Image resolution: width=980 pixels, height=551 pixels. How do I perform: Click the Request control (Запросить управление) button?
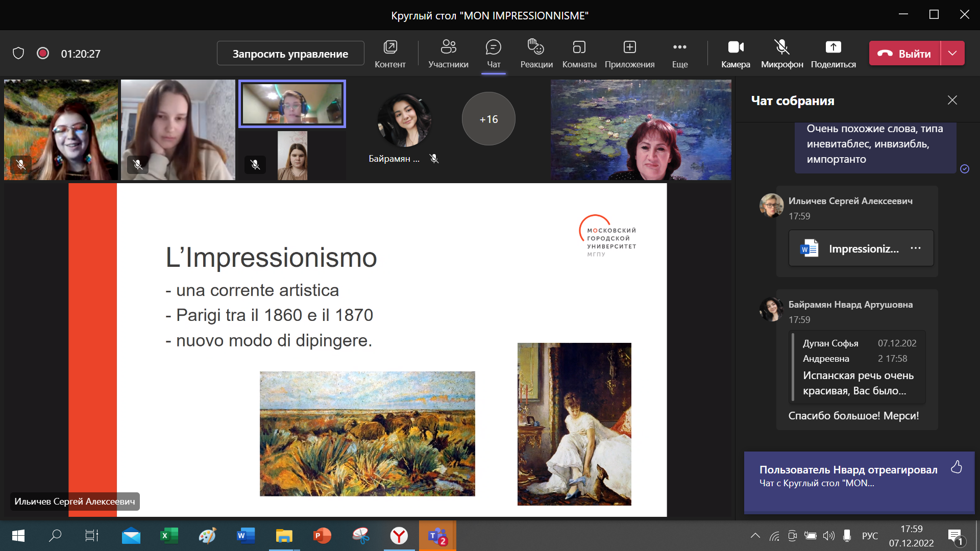pos(290,54)
